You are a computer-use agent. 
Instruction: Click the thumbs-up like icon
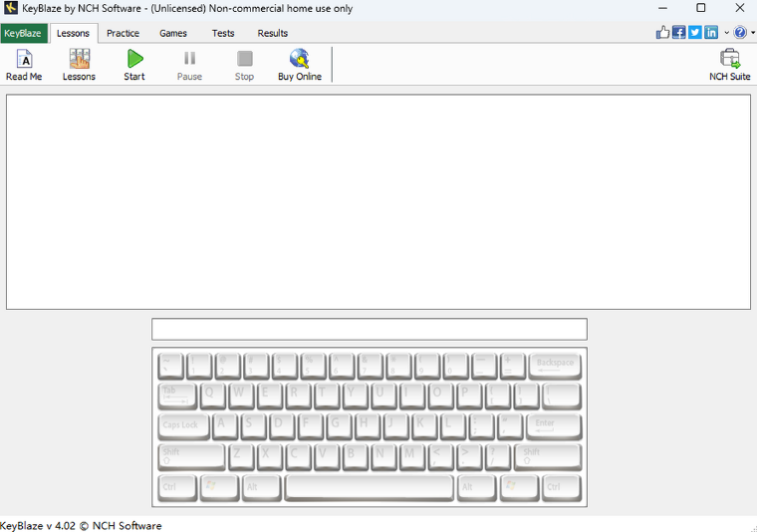point(662,32)
